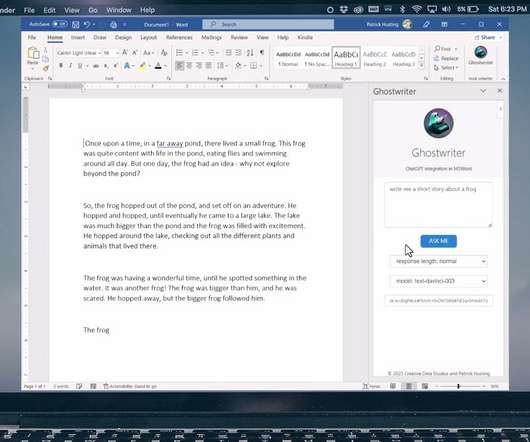Screen dimensions: 530x442
Task: Click the text effects blue A icon
Action: [127, 66]
